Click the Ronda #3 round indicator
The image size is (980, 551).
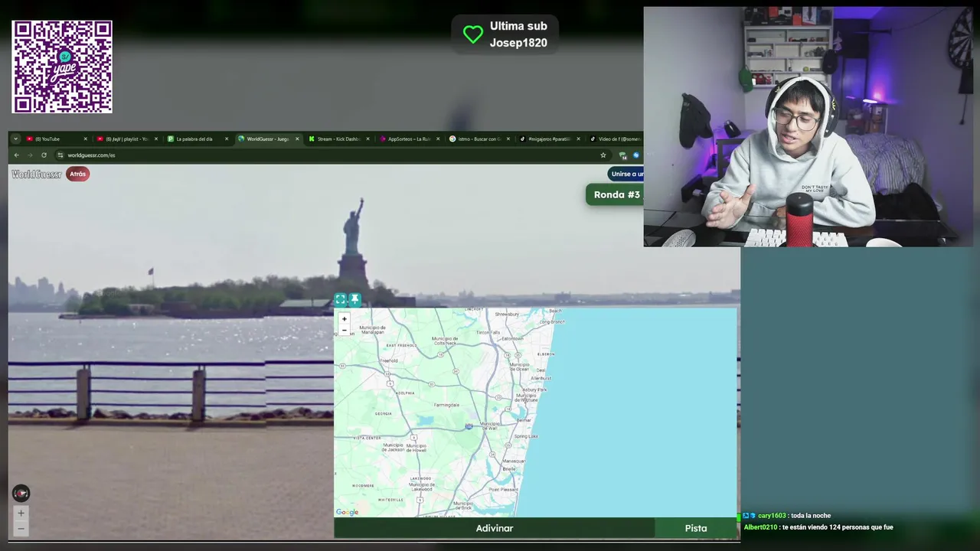point(616,195)
